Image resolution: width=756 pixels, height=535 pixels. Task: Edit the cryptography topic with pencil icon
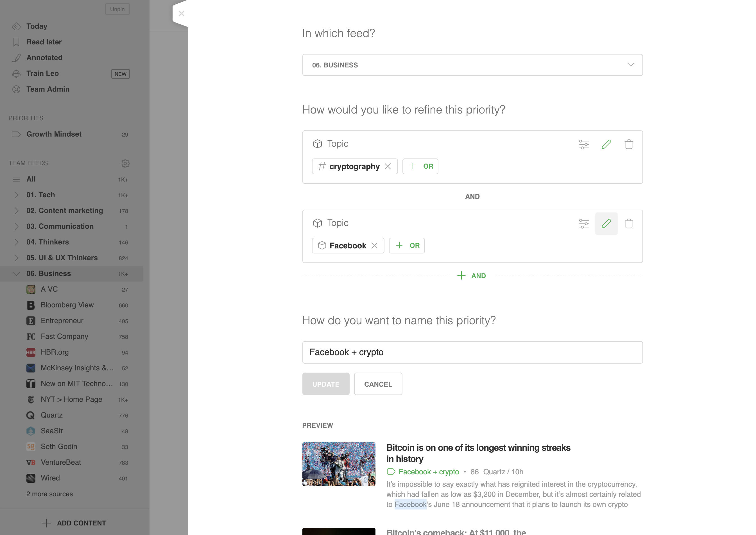pos(606,144)
